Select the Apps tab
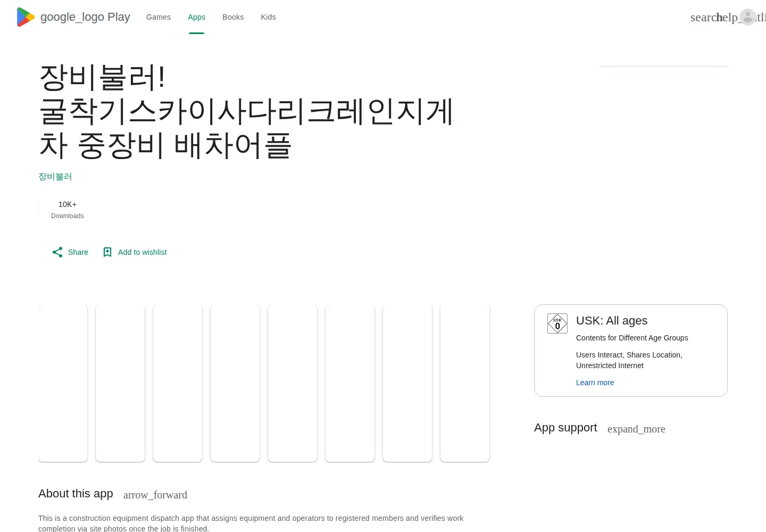This screenshot has width=766, height=532. [196, 17]
